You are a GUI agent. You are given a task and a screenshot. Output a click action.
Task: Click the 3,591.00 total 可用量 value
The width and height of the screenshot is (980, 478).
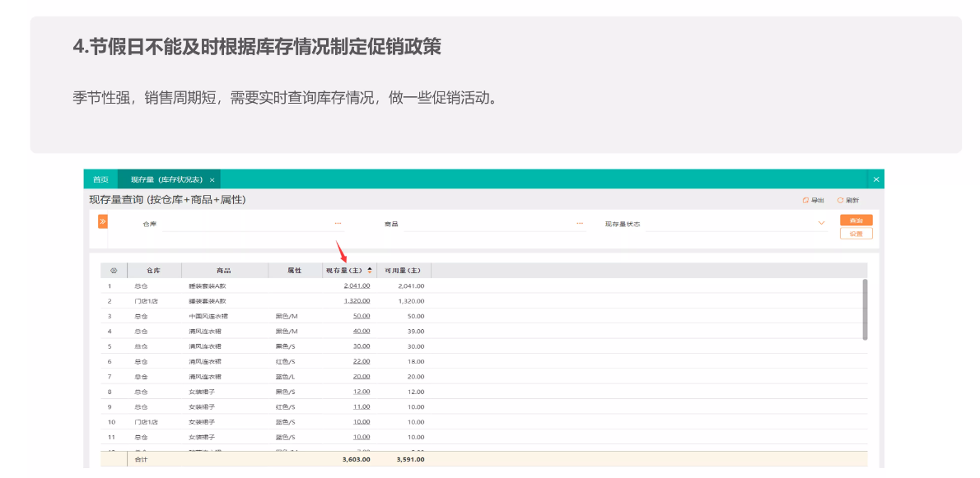coord(411,460)
